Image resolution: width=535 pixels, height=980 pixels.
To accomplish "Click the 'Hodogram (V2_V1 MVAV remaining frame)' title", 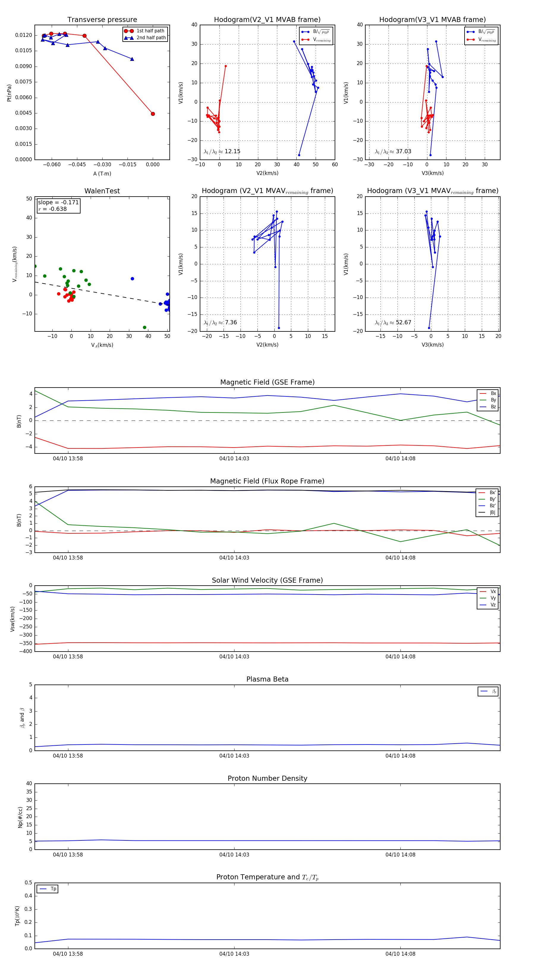I will 267,191.
